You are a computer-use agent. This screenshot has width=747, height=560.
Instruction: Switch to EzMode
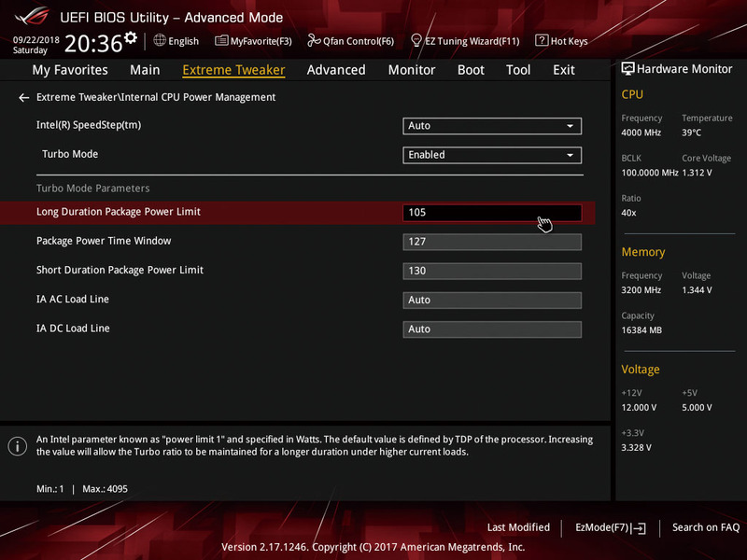(610, 527)
